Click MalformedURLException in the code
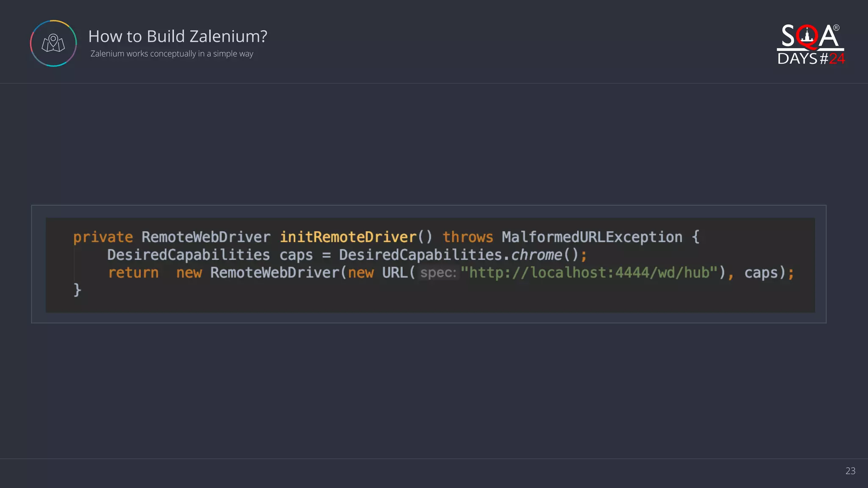The height and width of the screenshot is (488, 868). tap(592, 237)
